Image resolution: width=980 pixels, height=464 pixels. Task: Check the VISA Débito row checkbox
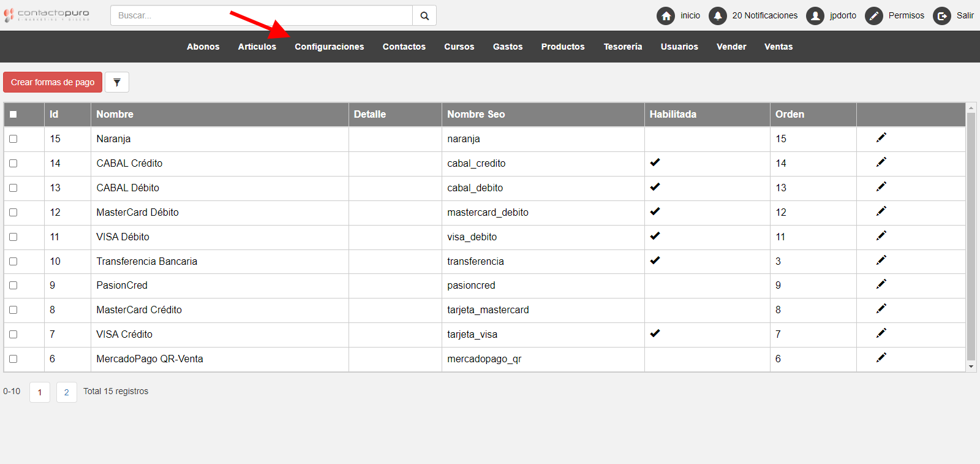[13, 237]
